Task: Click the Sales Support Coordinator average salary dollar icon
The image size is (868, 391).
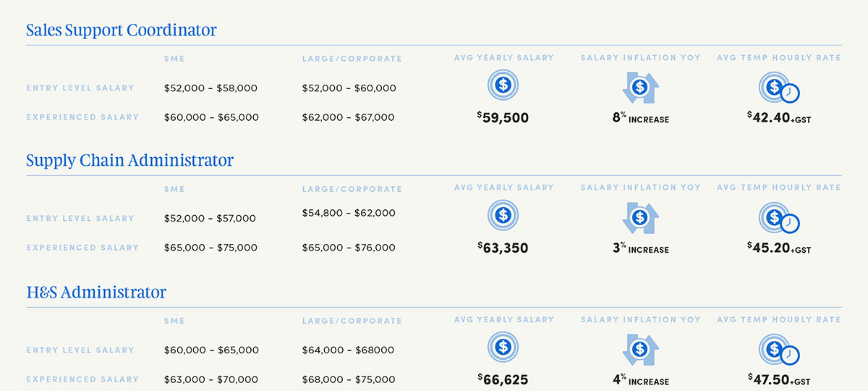Action: coord(503,86)
